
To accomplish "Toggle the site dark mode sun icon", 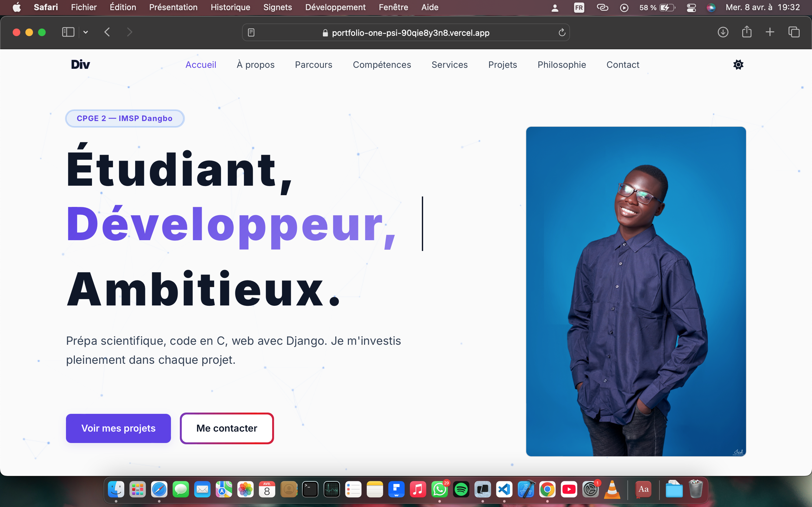I will point(738,65).
